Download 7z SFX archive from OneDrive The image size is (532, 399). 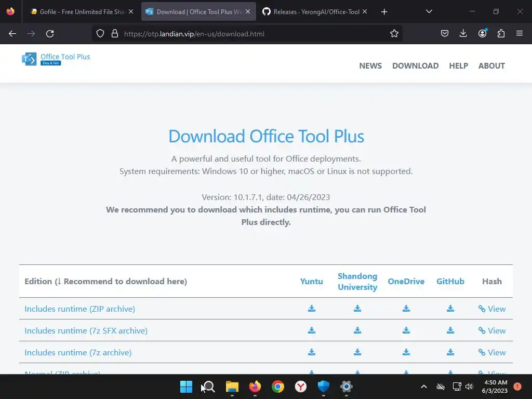406,330
